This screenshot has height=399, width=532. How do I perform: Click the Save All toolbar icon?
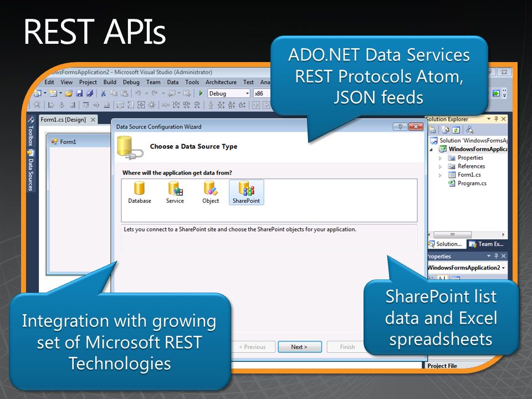[x=90, y=93]
